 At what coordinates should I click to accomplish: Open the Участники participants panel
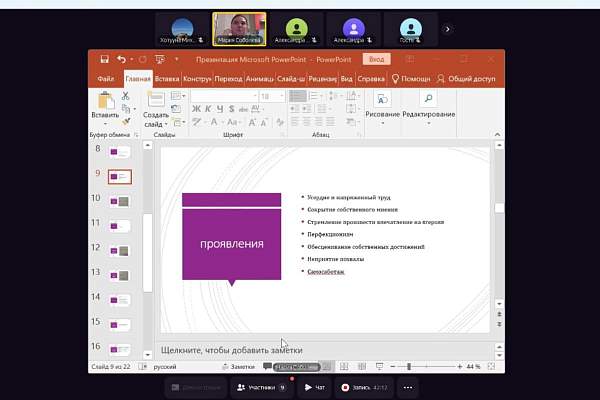point(262,388)
